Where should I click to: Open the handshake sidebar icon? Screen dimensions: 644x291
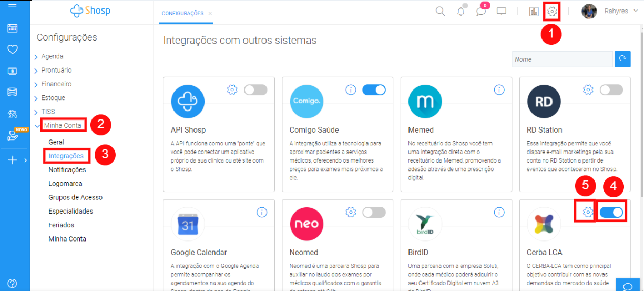point(13,114)
